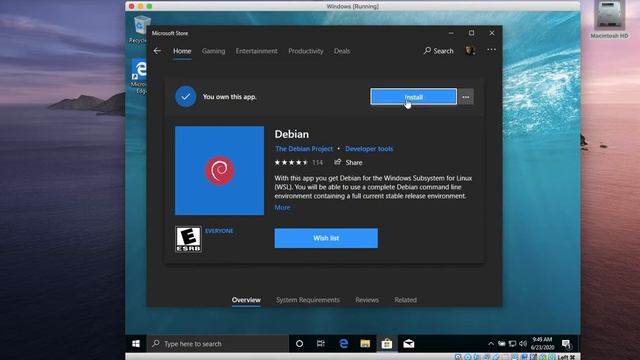Image resolution: width=640 pixels, height=360 pixels.
Task: Minimize the Microsoft Store window
Action: tap(451, 33)
